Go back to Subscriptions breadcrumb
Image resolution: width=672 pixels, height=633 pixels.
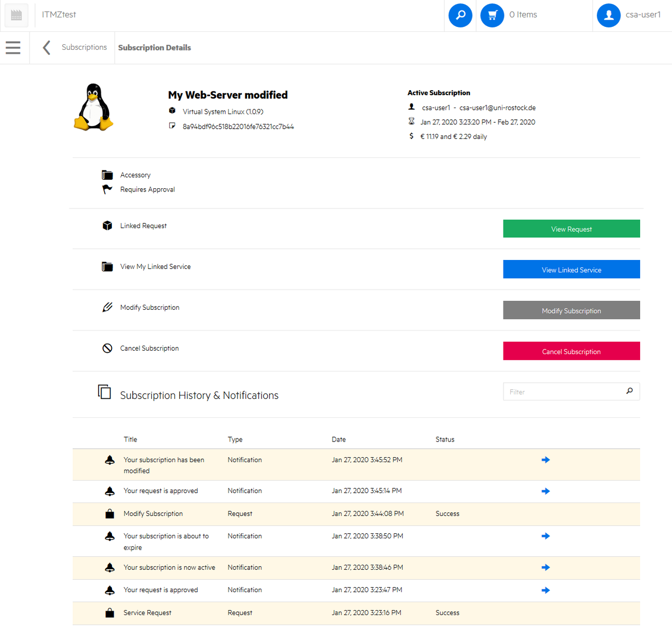[x=84, y=47]
